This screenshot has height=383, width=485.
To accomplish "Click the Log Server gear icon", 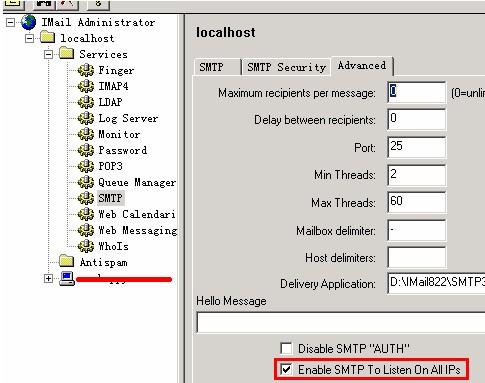I will click(86, 118).
